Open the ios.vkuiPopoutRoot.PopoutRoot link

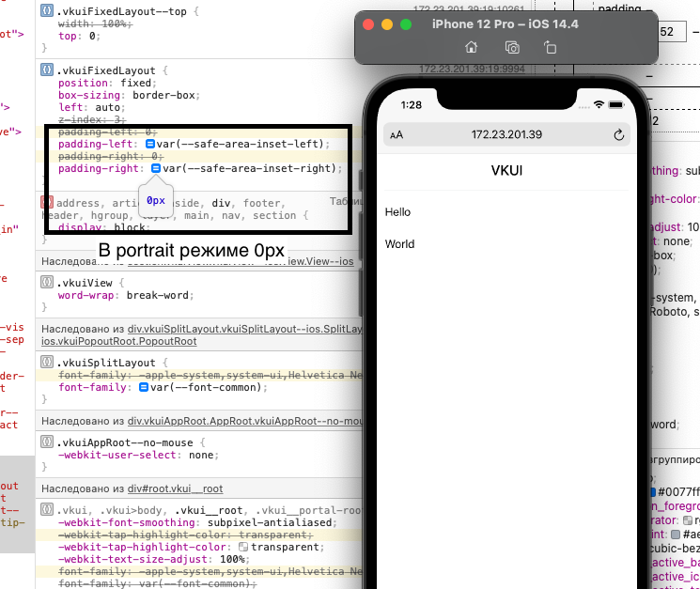pyautogui.click(x=118, y=341)
